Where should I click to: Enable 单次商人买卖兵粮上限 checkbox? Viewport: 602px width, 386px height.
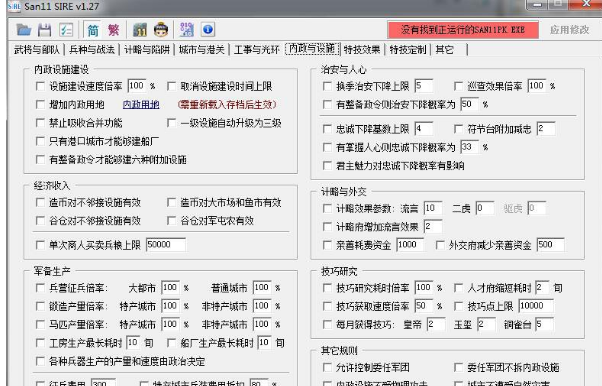pyautogui.click(x=40, y=245)
